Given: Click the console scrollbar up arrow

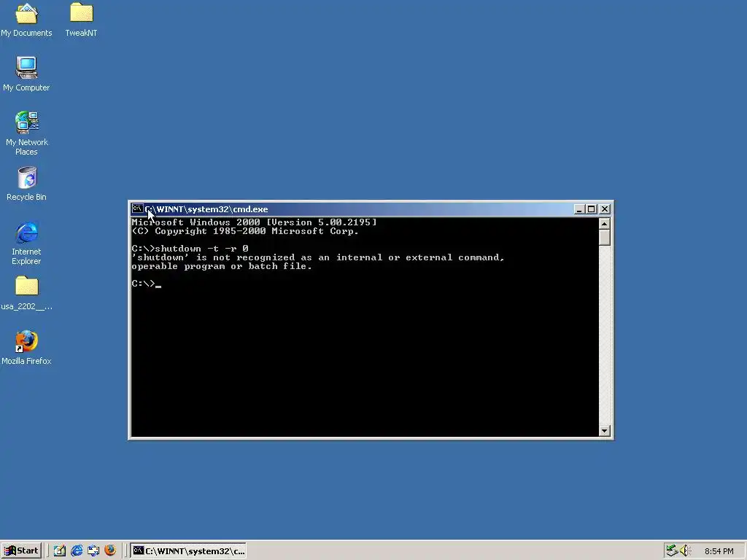Looking at the screenshot, I should tap(604, 224).
